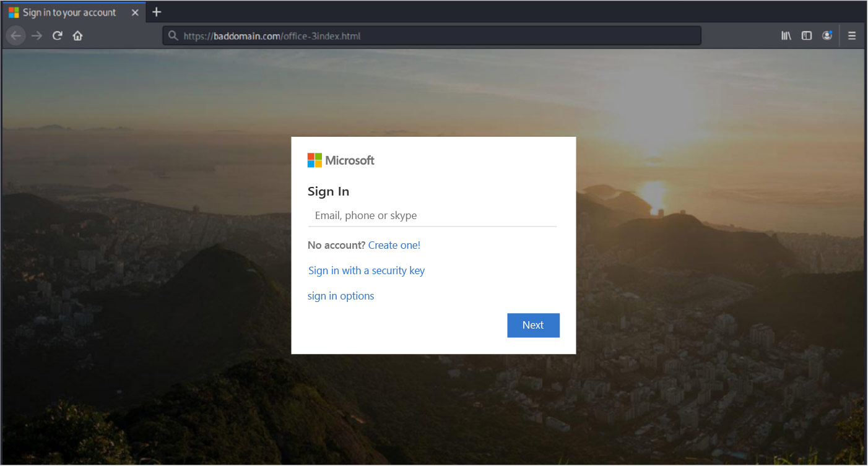Follow the 'Create one!' link

pos(394,245)
